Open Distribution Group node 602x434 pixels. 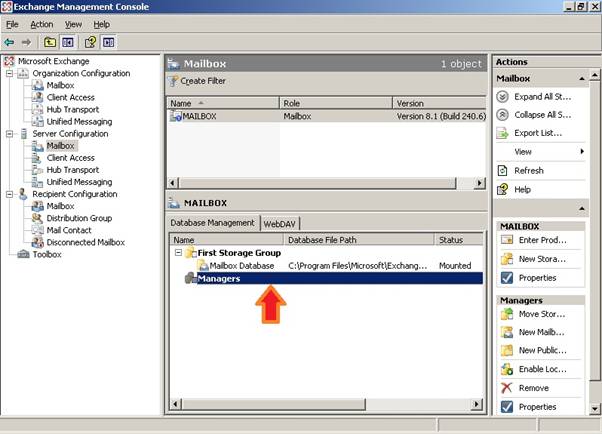[79, 218]
